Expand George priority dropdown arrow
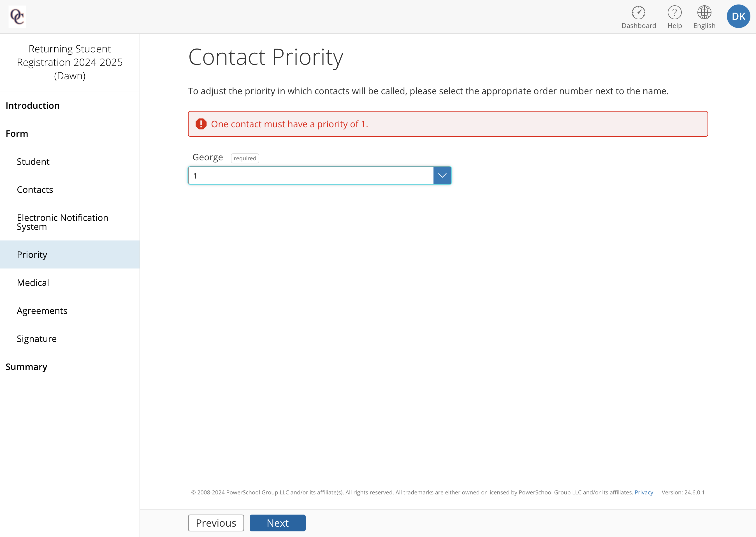 [x=442, y=175]
